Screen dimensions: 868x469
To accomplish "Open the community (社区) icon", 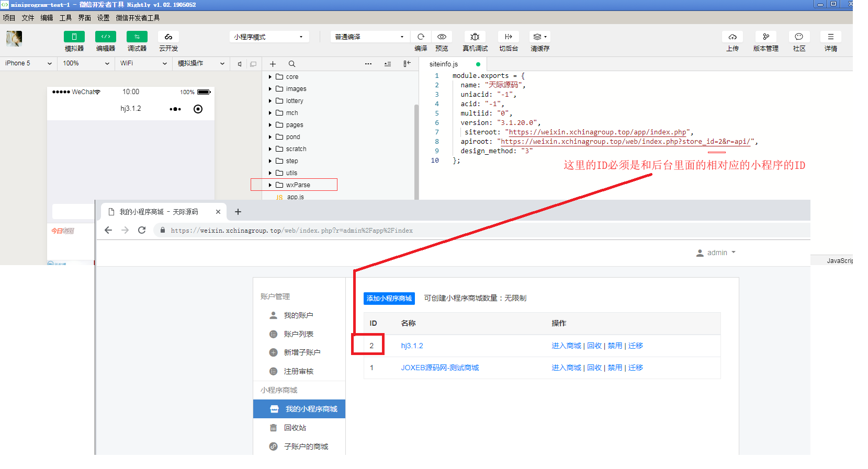I will [799, 37].
